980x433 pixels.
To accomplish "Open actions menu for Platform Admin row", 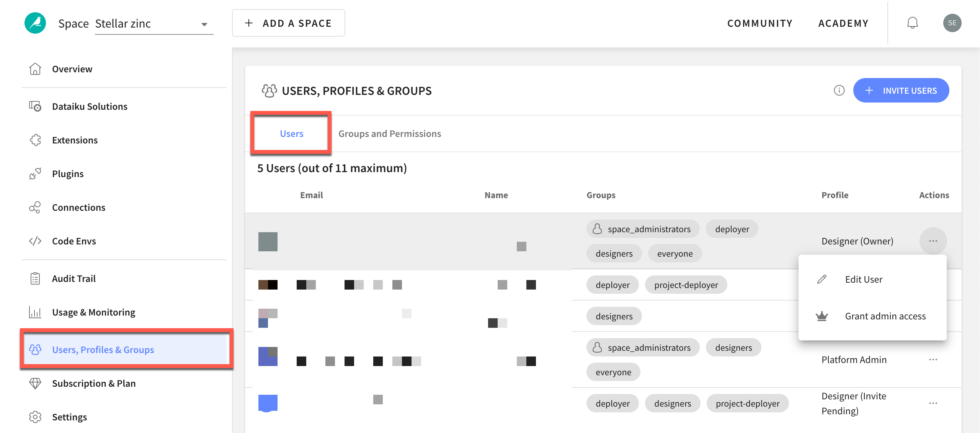I will 933,360.
